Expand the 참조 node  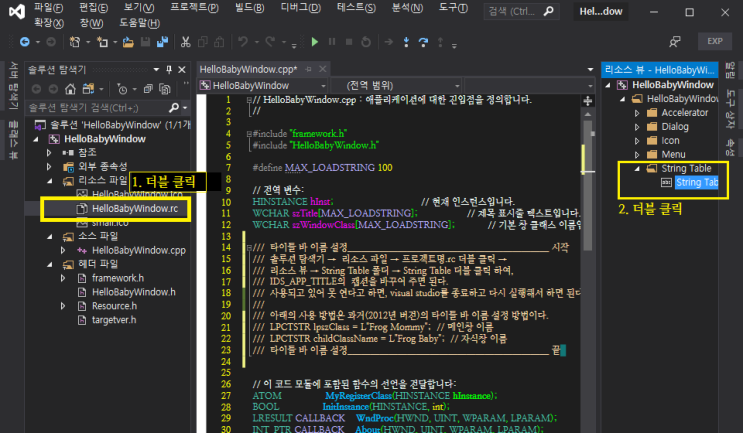pos(49,153)
